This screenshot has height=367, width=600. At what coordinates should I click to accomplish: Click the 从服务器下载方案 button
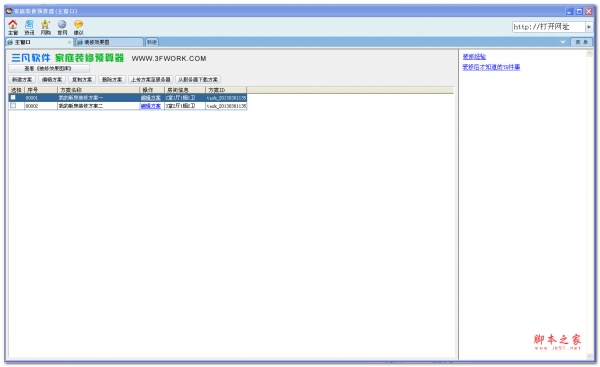click(x=198, y=80)
